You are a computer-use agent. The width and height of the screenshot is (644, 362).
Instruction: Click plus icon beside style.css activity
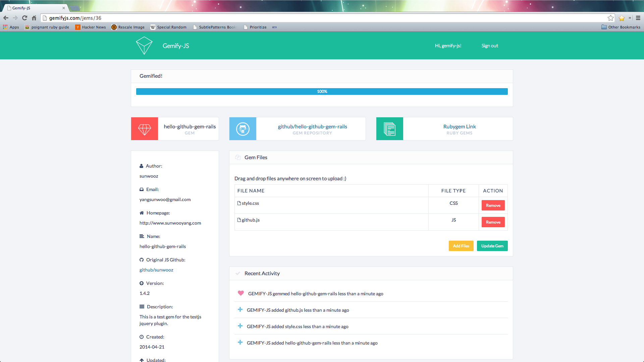240,326
